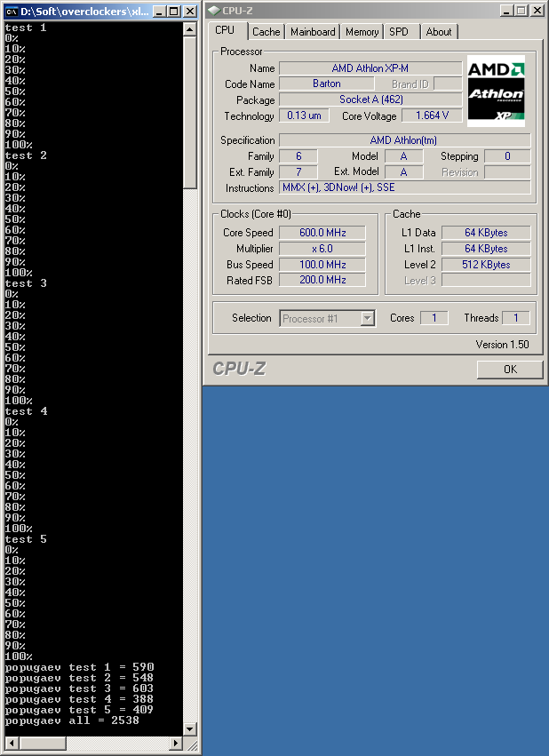Click the CPU-Z title bar icon
This screenshot has height=756, width=549.
click(x=214, y=11)
